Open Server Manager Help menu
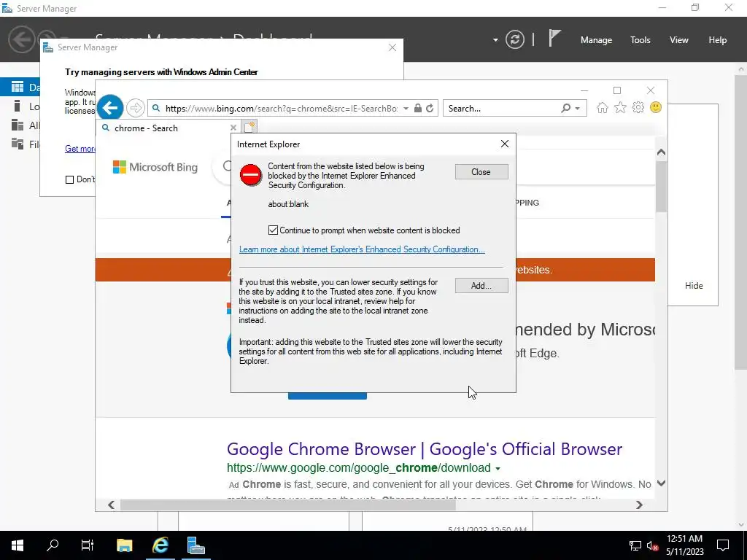 tap(718, 40)
